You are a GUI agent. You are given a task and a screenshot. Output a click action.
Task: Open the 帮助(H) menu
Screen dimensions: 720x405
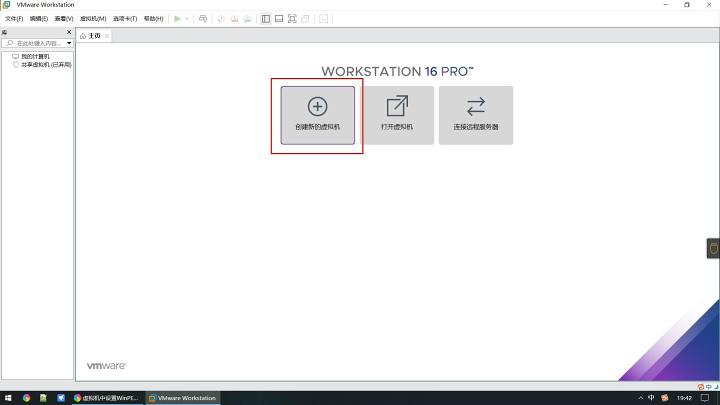pos(153,19)
